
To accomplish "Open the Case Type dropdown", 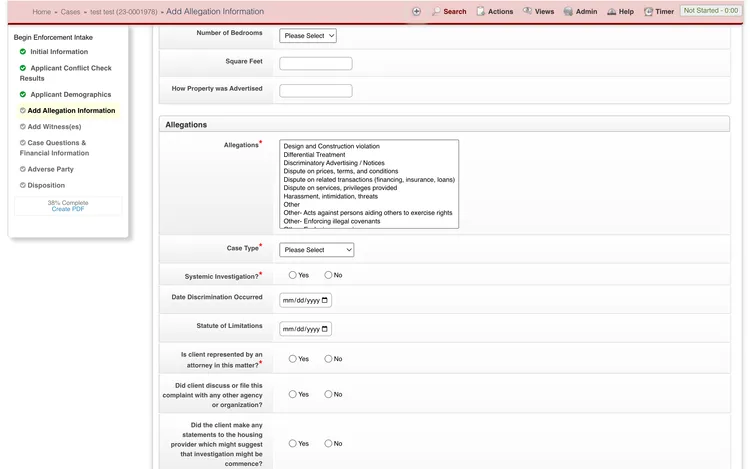I will click(317, 250).
